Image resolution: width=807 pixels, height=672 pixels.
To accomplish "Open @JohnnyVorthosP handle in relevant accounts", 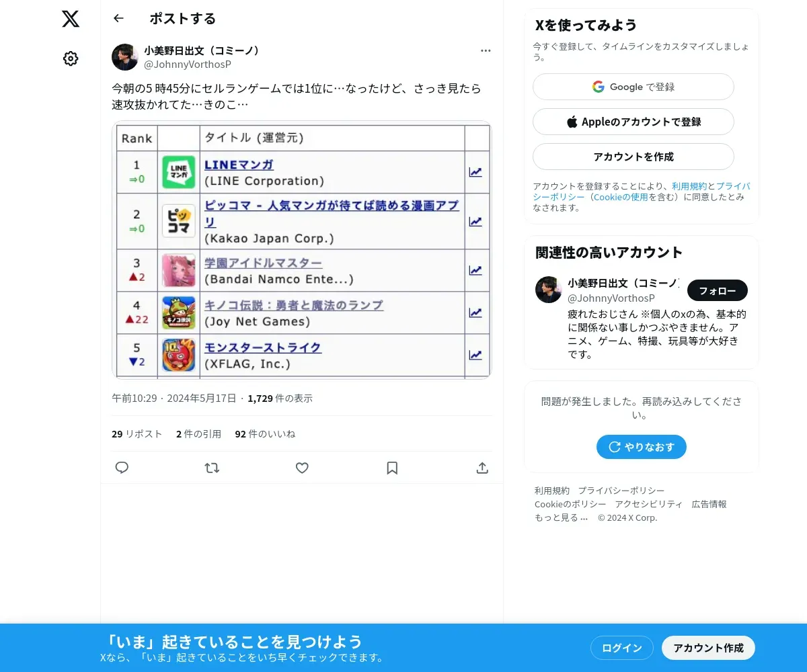I will coord(611,298).
